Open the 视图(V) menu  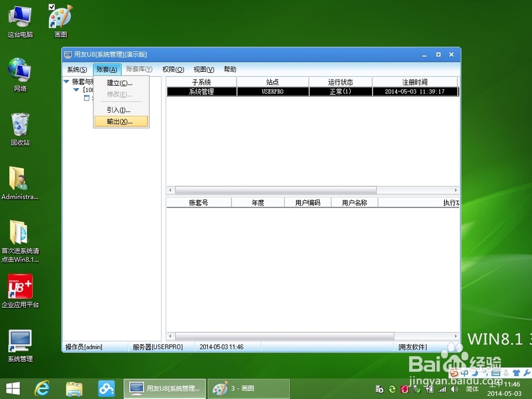pyautogui.click(x=204, y=70)
